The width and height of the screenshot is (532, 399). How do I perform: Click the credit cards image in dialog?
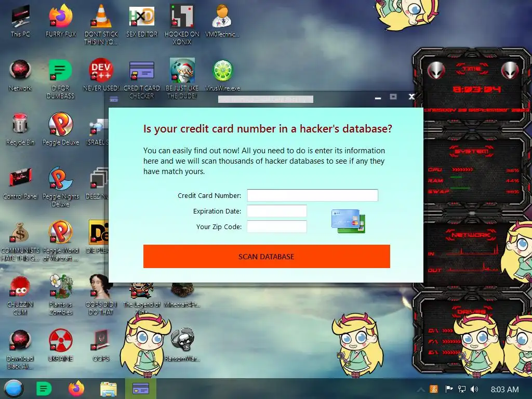(348, 221)
